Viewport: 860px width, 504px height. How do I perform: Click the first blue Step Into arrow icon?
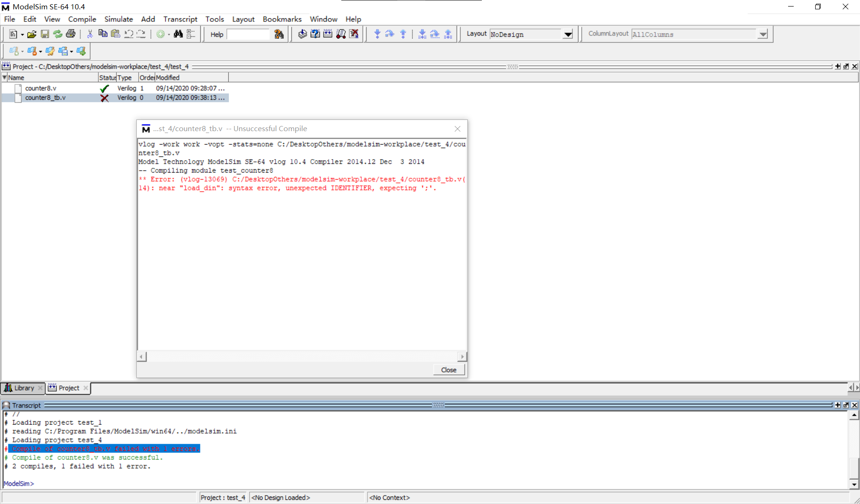pyautogui.click(x=377, y=34)
